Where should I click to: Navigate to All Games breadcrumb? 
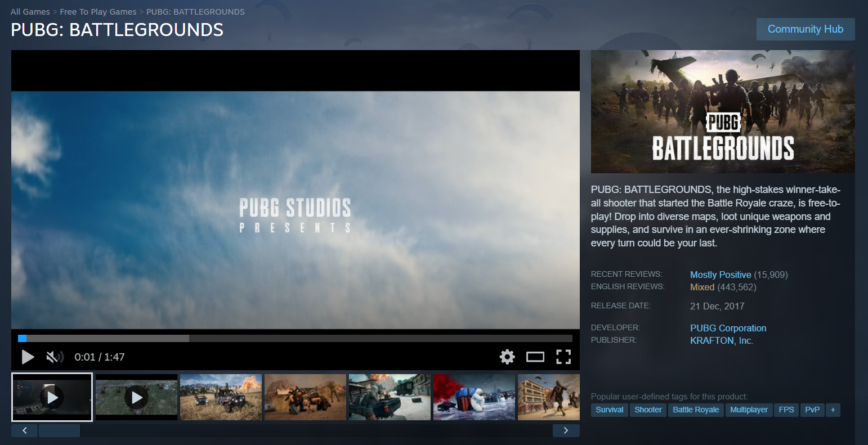(x=30, y=11)
